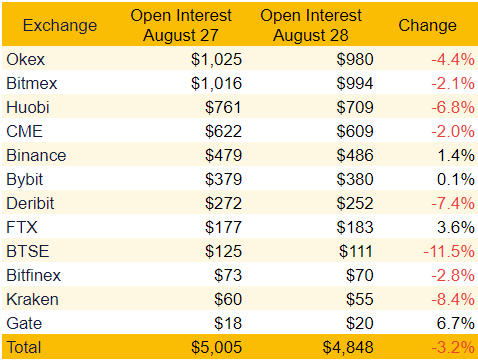The height and width of the screenshot is (360, 478).
Task: Select Binance's $486 August 28 value
Action: click(355, 155)
